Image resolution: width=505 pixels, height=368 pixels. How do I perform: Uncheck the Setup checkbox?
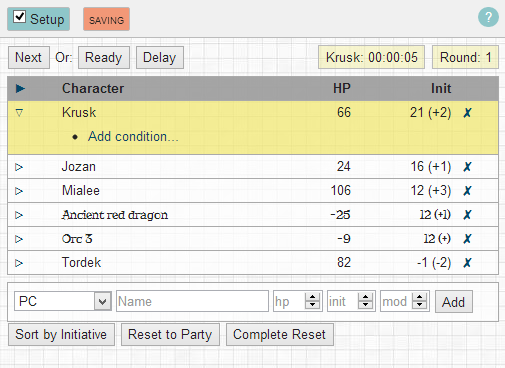coord(19,17)
